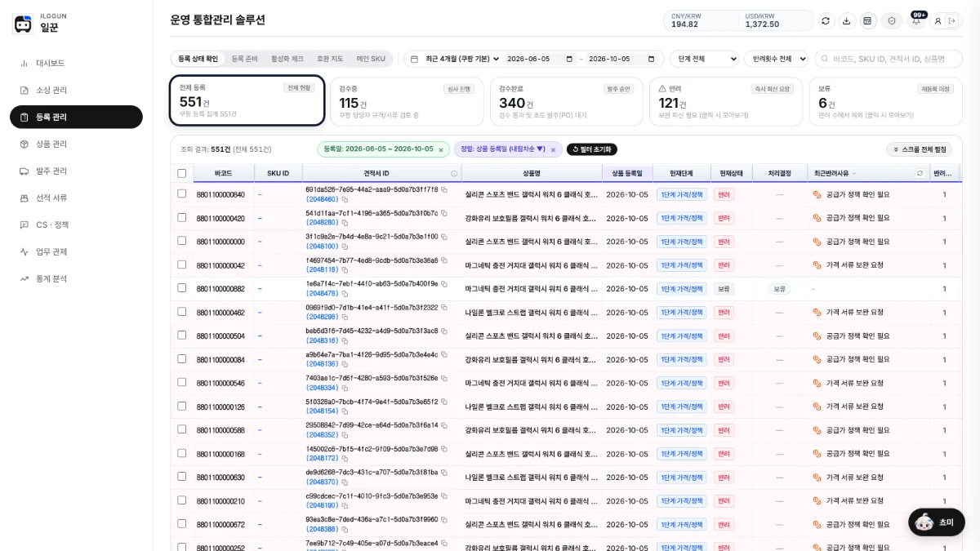Switch to the 호환 지도 tab

(x=330, y=59)
